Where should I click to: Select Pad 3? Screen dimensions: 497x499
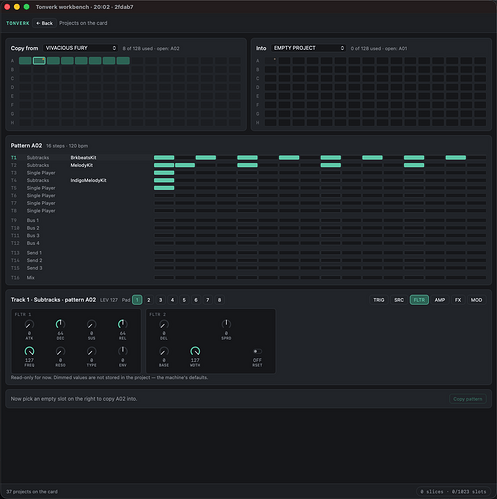coord(160,300)
